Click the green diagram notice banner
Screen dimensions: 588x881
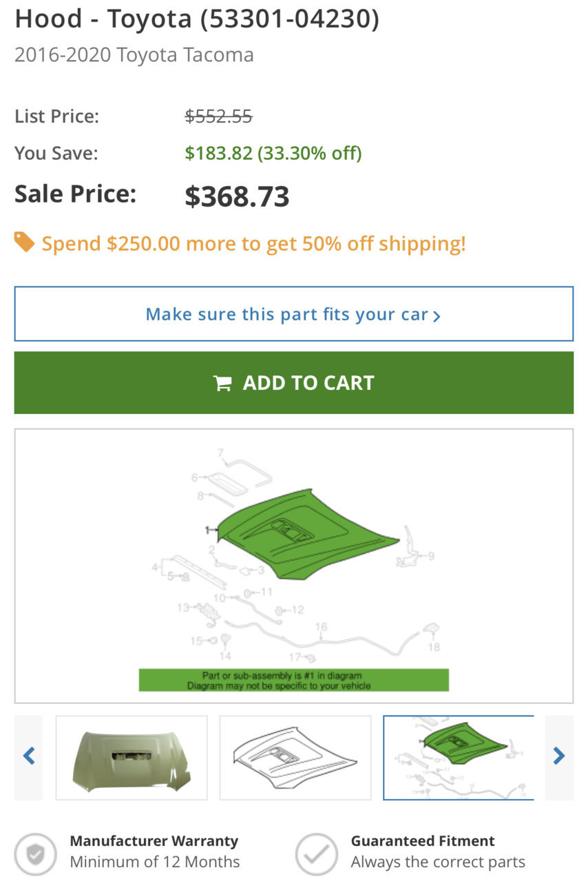click(x=294, y=680)
